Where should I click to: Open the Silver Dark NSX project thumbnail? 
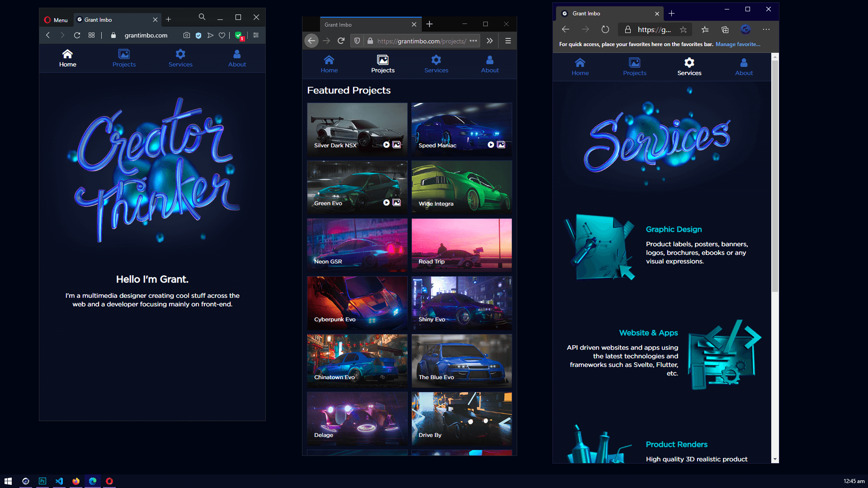pyautogui.click(x=357, y=128)
